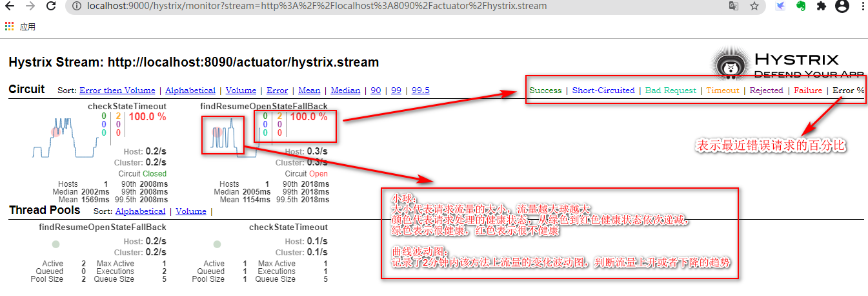Click Median 2002ms value of checkStateTimeout
Viewport: 868px width, 296px height.
click(x=94, y=192)
